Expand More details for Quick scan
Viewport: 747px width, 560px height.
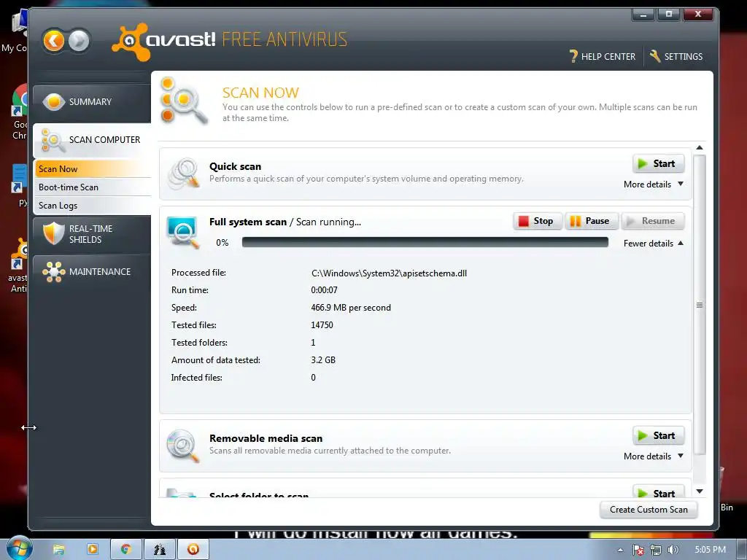pos(653,184)
